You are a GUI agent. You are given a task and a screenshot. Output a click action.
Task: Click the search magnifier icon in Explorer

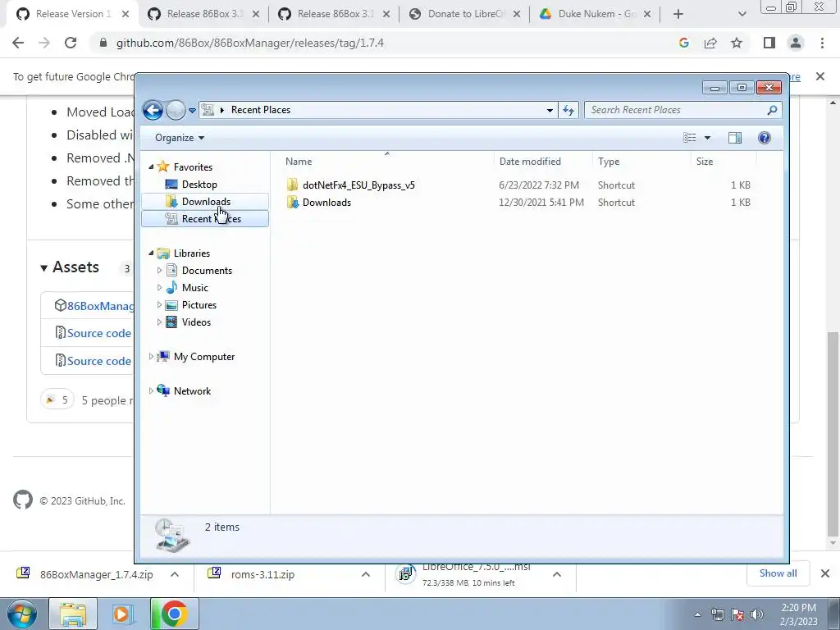pyautogui.click(x=772, y=110)
